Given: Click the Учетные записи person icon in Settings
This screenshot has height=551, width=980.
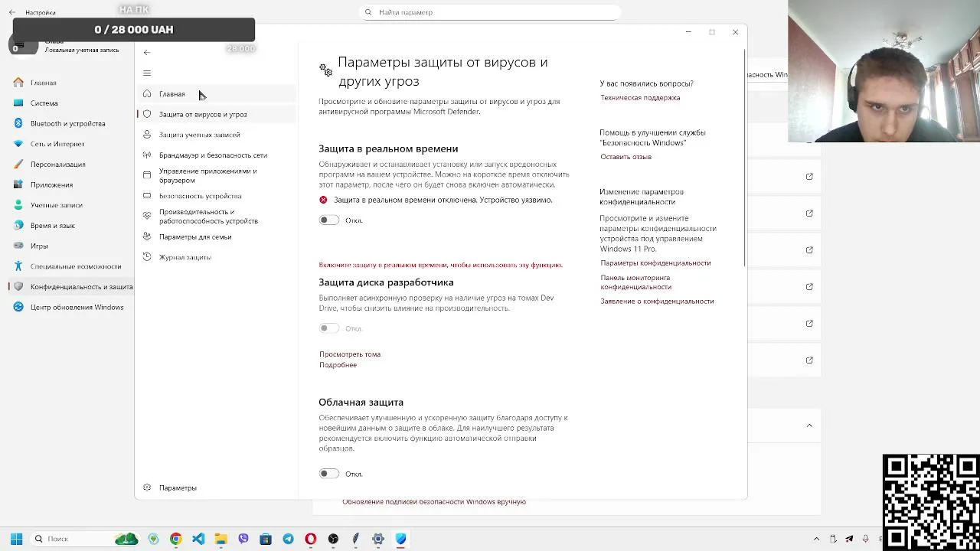Looking at the screenshot, I should pyautogui.click(x=18, y=205).
